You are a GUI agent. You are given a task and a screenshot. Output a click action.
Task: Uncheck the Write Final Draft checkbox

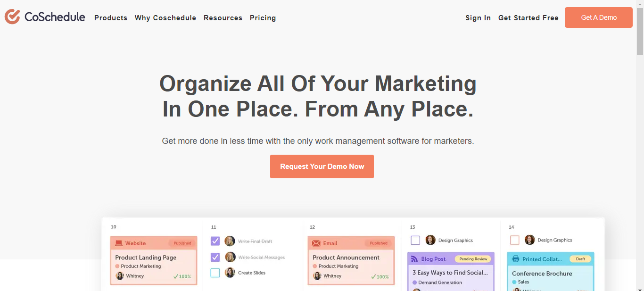(215, 241)
